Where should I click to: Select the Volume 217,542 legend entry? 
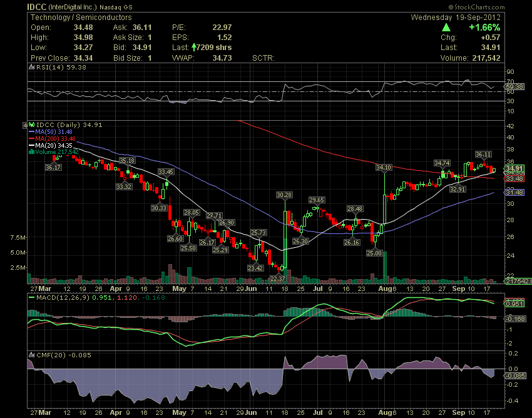pyautogui.click(x=54, y=151)
